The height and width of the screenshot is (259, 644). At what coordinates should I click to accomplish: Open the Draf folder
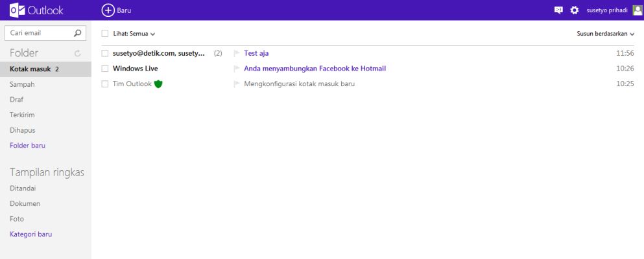[x=18, y=100]
